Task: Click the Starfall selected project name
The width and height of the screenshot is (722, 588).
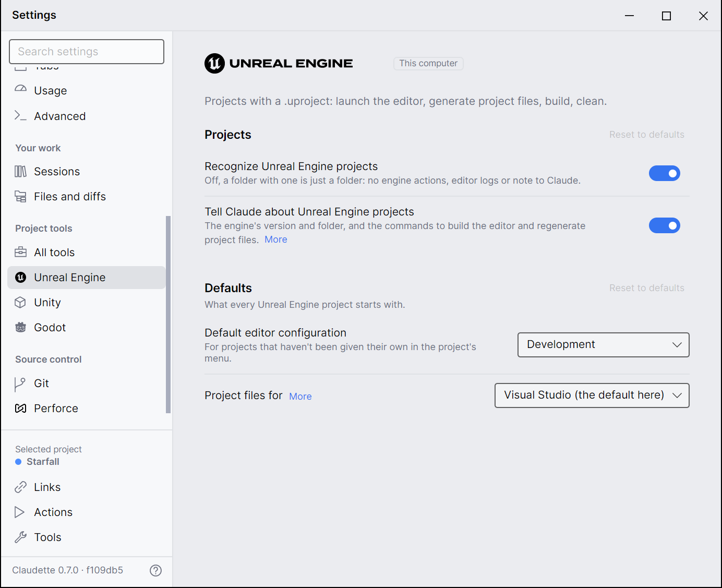Action: tap(43, 462)
